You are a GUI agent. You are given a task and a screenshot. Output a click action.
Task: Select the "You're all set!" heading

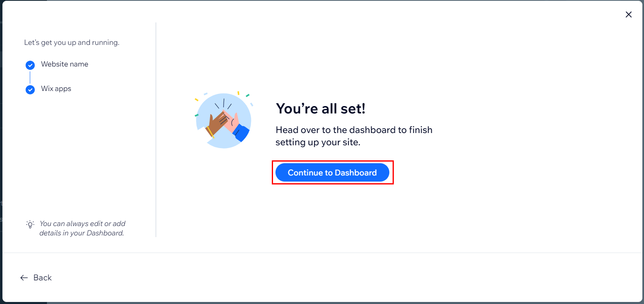pos(320,109)
